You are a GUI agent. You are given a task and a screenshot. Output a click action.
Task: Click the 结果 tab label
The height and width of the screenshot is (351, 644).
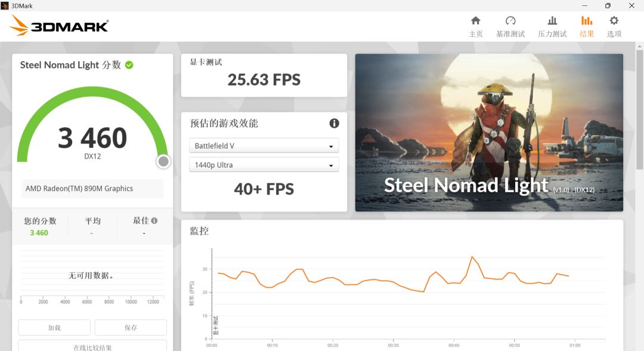[x=587, y=34]
